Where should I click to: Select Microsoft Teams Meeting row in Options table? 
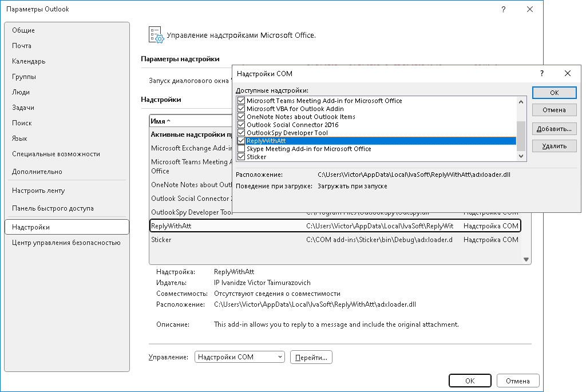coord(191,167)
